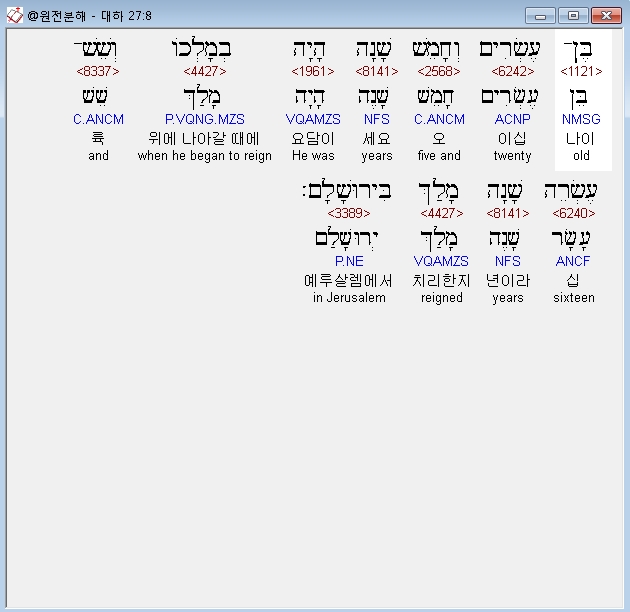Select the Korean gloss 이십
This screenshot has height=612, width=630.
512,139
